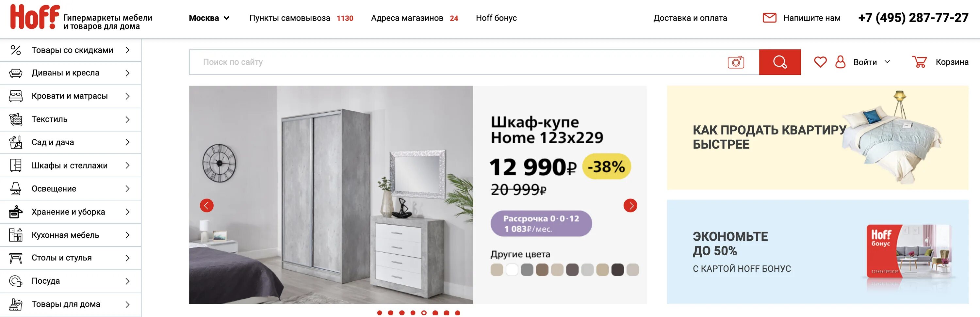Click the red magnifier search button

point(779,62)
